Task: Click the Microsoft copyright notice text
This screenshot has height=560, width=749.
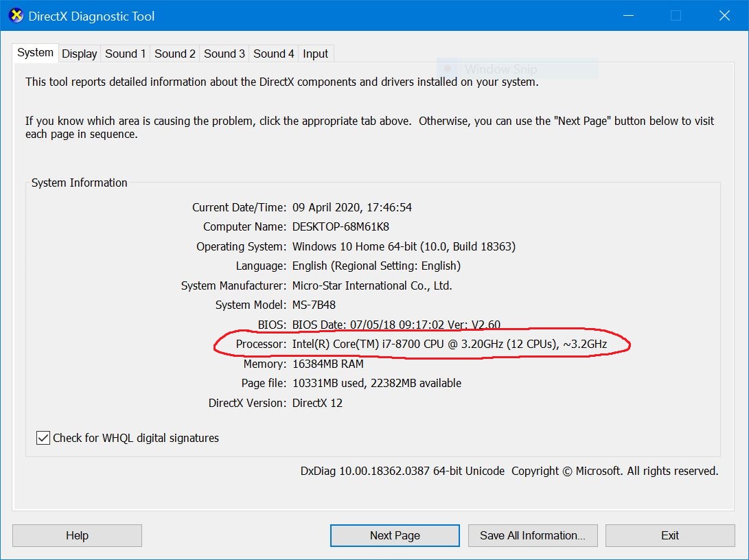Action: (614, 471)
